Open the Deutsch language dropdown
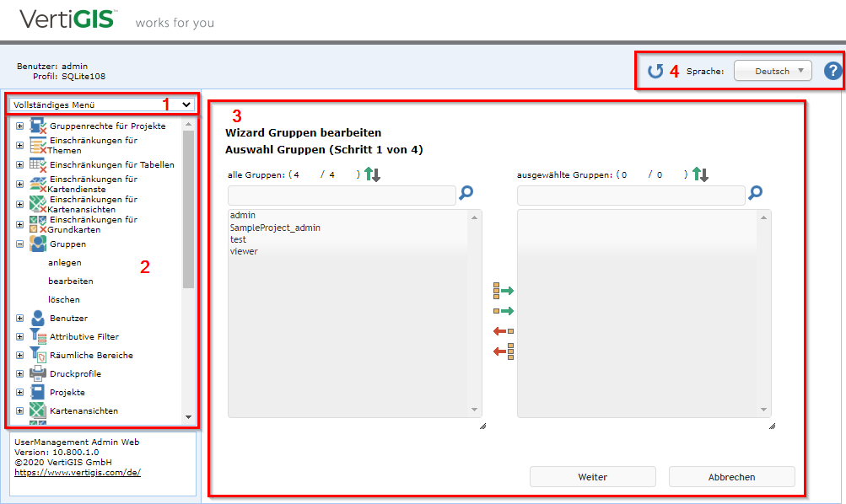Screen dimensions: 846x504 772,71
